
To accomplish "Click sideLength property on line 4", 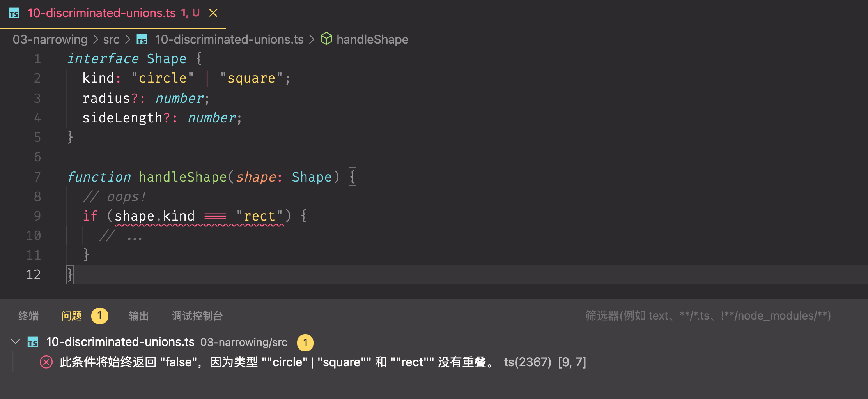I will point(122,118).
